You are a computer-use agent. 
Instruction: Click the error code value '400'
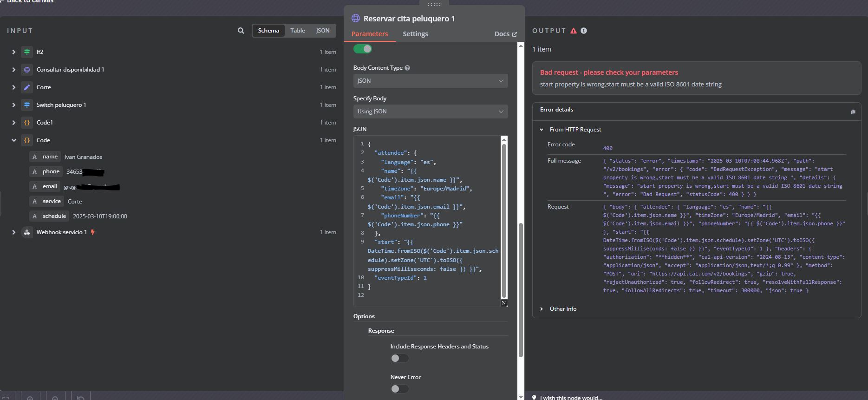click(x=607, y=148)
